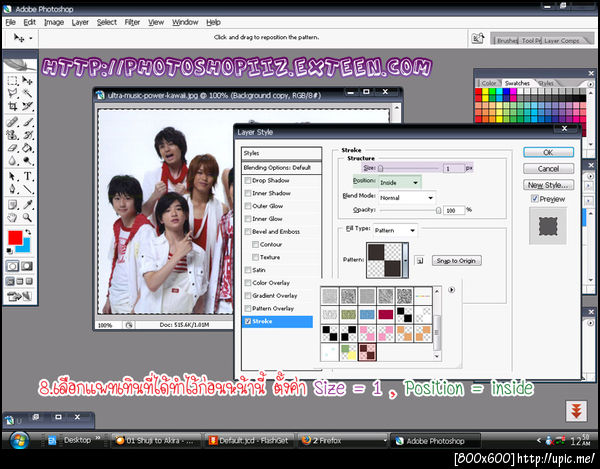
Task: Switch to the Color palette tab
Action: coord(488,83)
